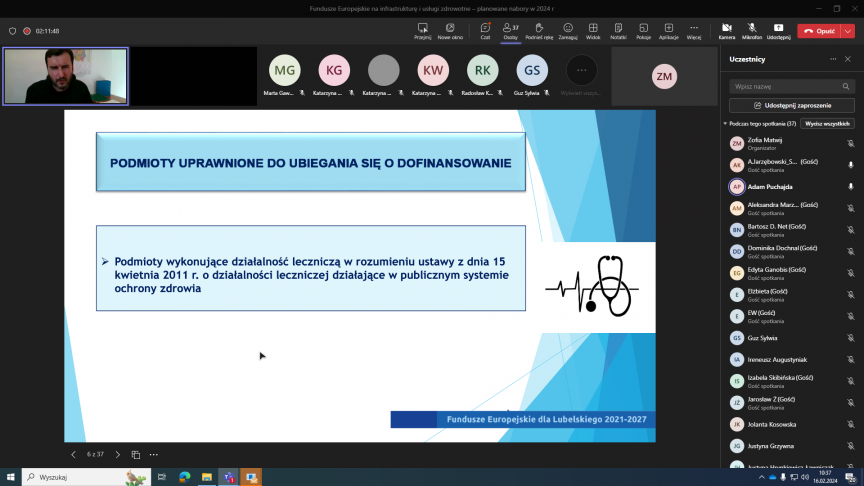Click the recording indicator icon
The height and width of the screenshot is (486, 864).
[26, 31]
